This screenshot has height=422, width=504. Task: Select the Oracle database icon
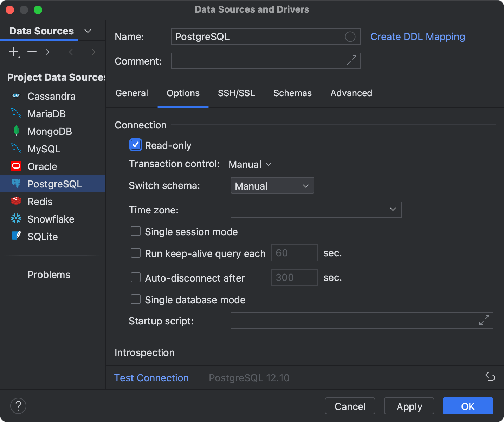coord(16,166)
